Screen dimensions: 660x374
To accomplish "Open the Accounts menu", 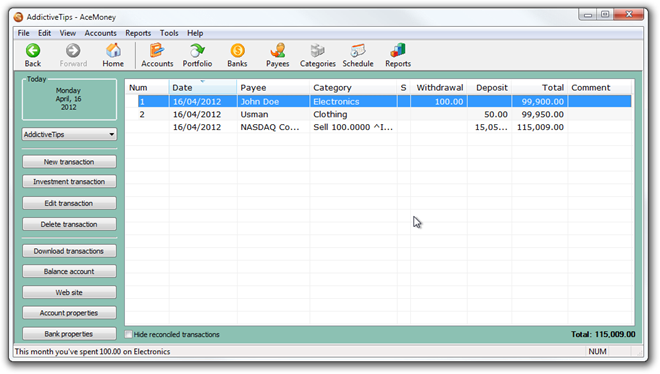I will click(101, 33).
